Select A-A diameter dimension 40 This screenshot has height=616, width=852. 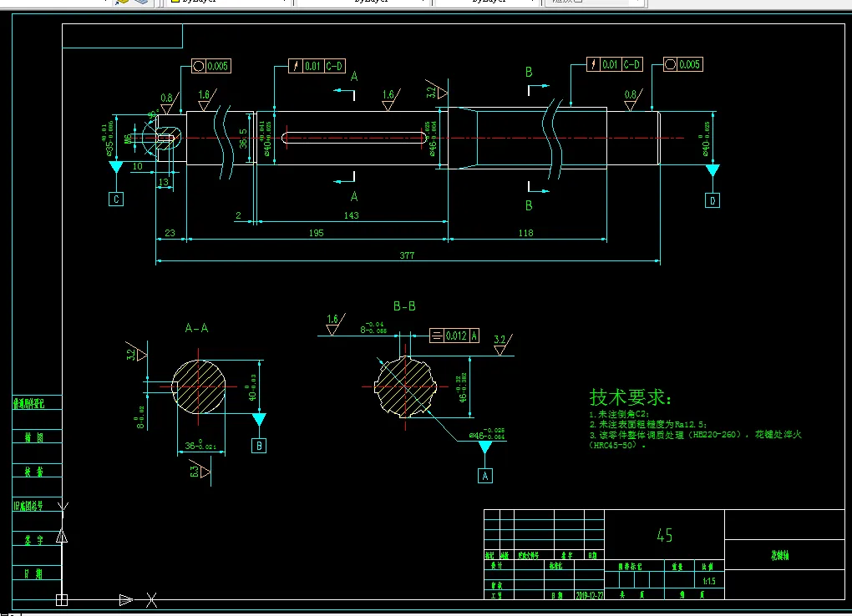point(251,388)
